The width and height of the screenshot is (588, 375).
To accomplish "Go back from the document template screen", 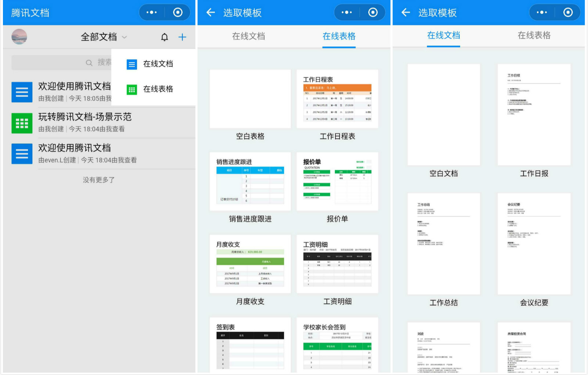I will point(406,13).
